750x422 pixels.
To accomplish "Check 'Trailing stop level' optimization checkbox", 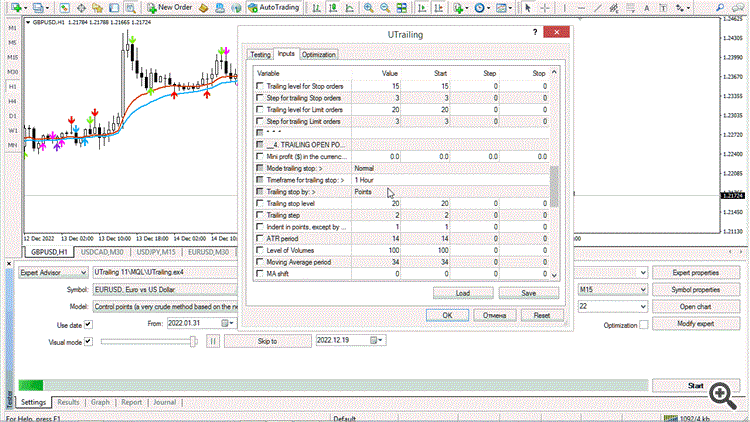I will tap(260, 203).
